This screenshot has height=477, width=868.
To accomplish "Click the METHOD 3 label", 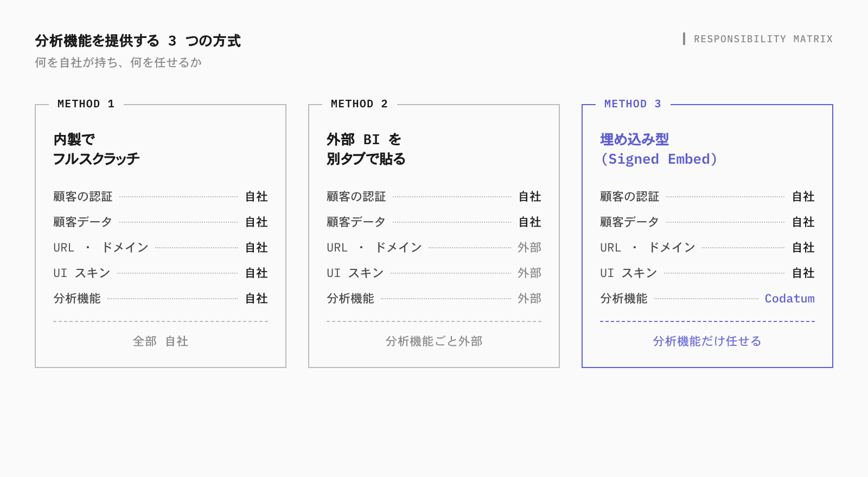I will [633, 104].
